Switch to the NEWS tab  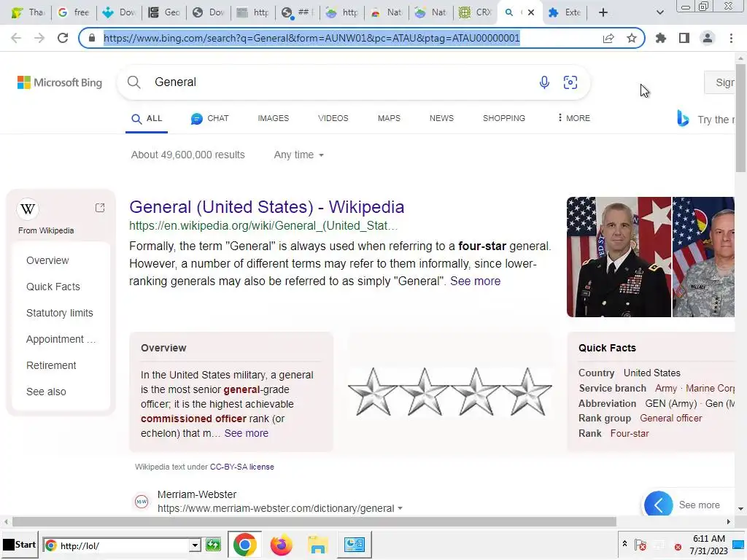point(441,118)
